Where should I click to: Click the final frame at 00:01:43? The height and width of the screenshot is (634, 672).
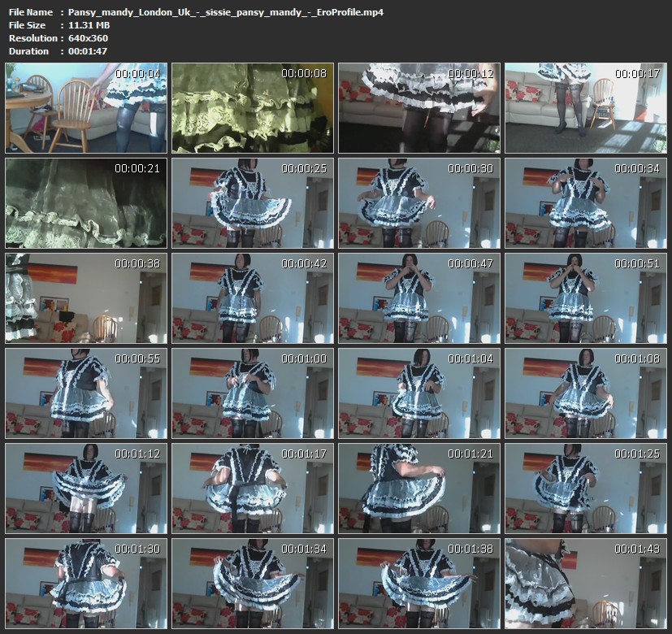pos(585,582)
